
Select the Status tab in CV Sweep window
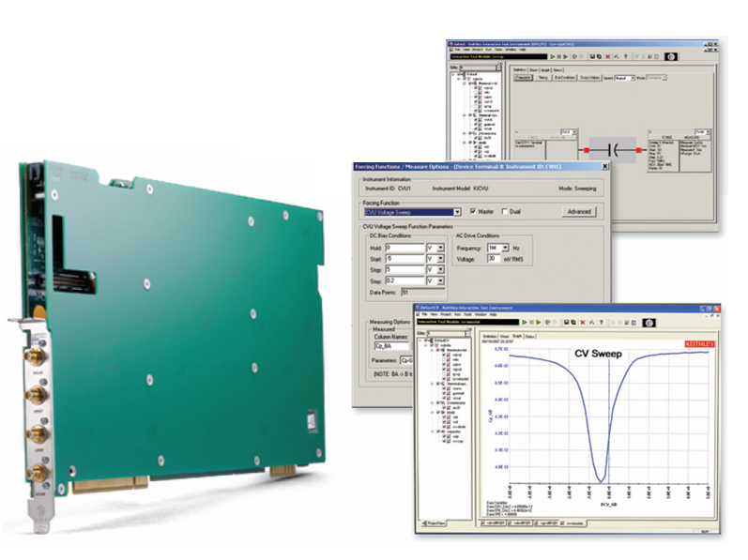[x=530, y=335]
